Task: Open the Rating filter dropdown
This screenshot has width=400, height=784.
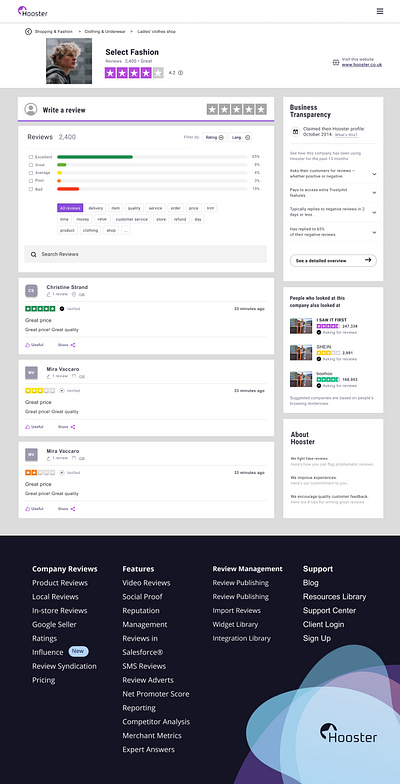Action: (214, 137)
